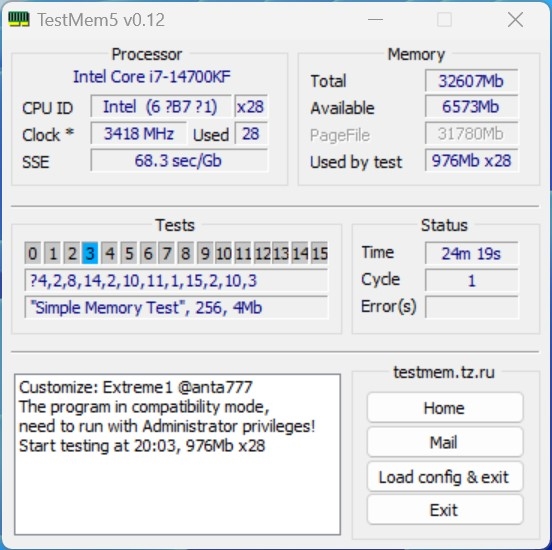
Task: Minimize the TestMem5 window
Action: pos(375,19)
